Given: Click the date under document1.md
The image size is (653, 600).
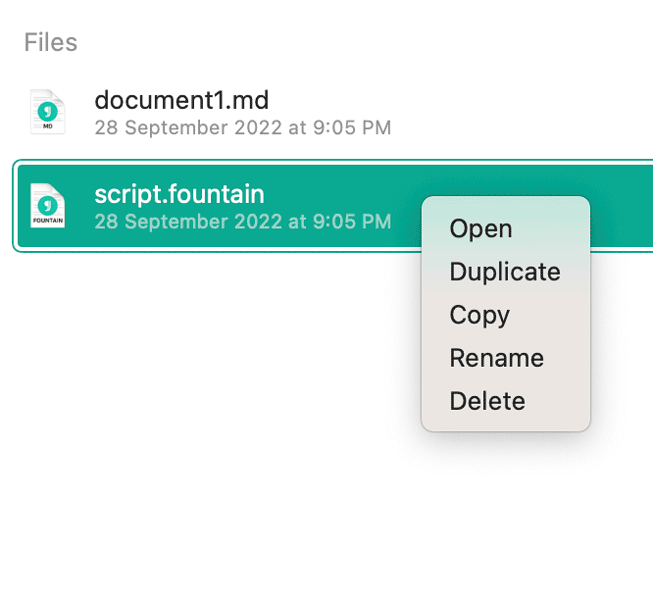Looking at the screenshot, I should [x=243, y=128].
